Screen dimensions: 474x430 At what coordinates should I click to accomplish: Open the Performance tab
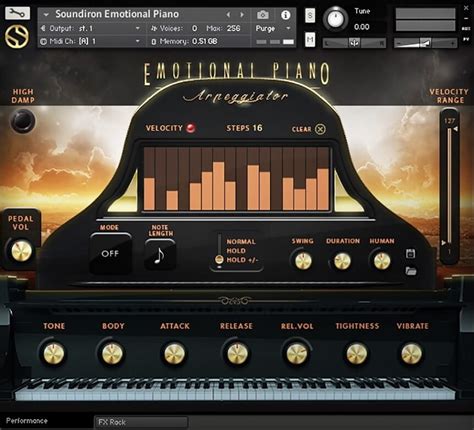(x=27, y=421)
